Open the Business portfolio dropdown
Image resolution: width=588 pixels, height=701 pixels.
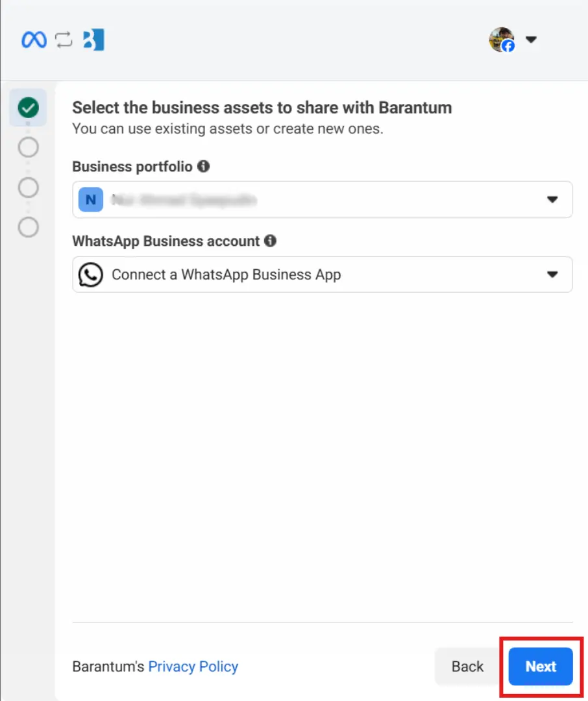click(x=553, y=199)
